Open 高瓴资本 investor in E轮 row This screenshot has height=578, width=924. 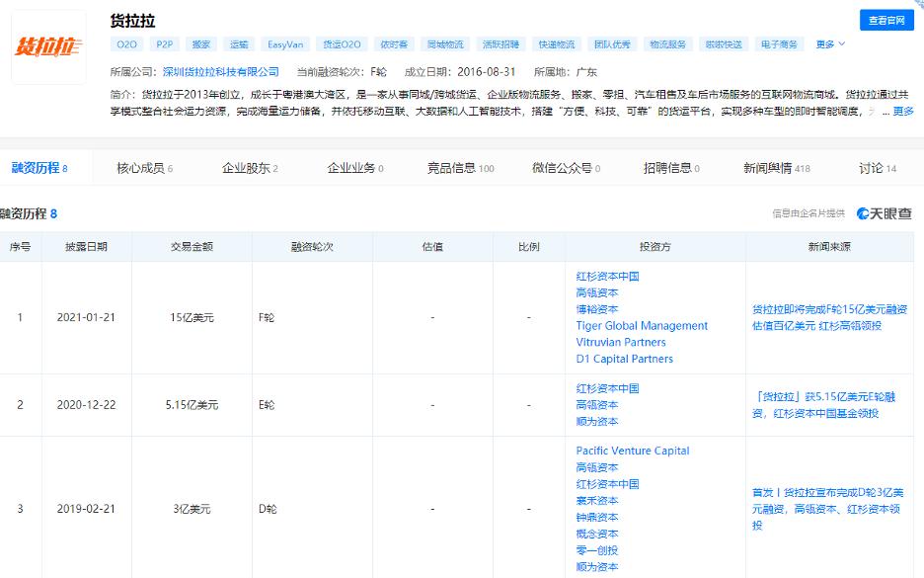(x=597, y=405)
